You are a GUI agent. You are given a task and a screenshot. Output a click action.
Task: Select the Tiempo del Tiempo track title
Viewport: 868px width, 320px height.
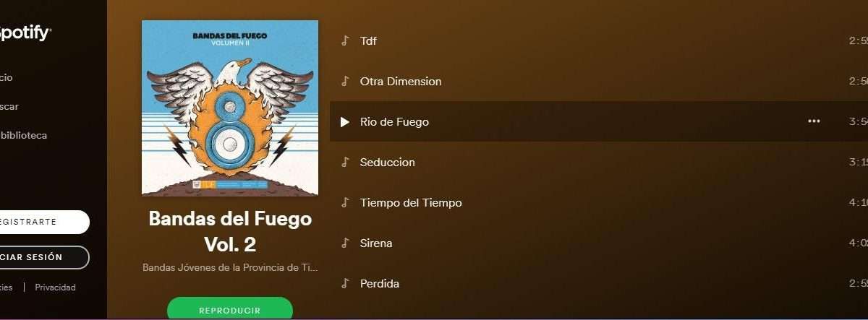pyautogui.click(x=411, y=202)
